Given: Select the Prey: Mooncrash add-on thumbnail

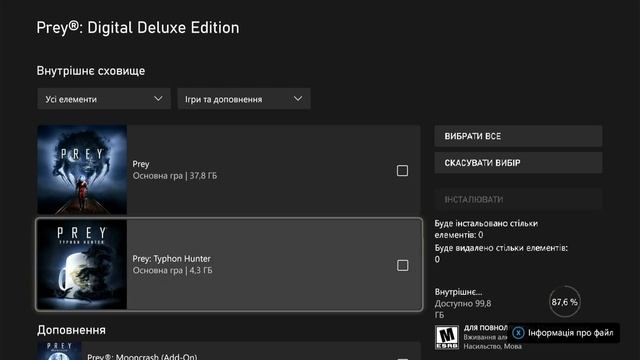Looking at the screenshot, I should tap(59, 351).
